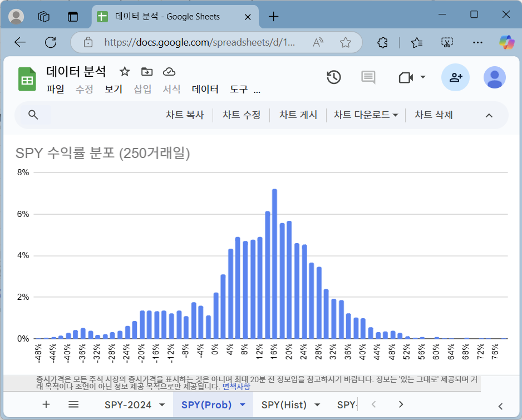Go to the Google Sheets home icon
Image resolution: width=522 pixels, height=420 pixels.
(x=27, y=79)
